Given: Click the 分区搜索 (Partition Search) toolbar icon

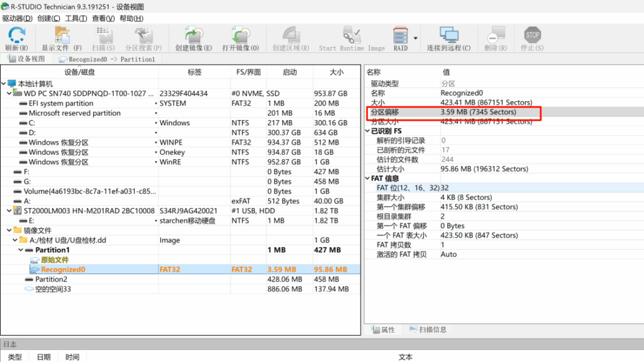Looking at the screenshot, I should tap(143, 38).
